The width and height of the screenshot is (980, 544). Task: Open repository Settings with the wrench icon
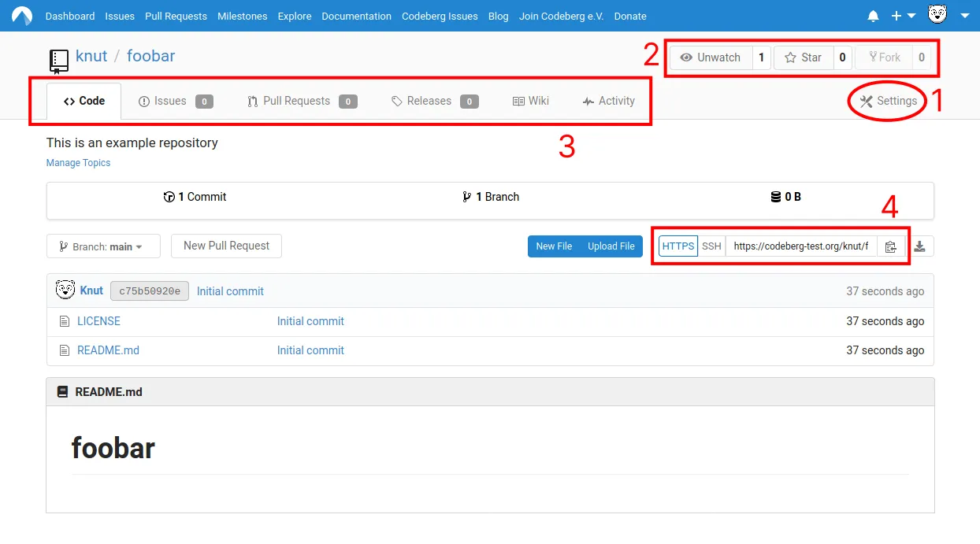[x=885, y=101]
